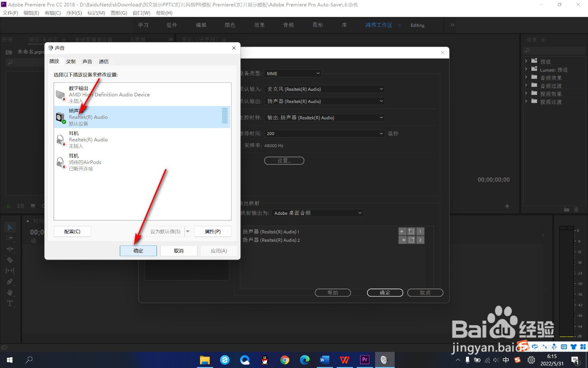Click 设置... button in audio hardware
Viewport: 588px width, 368px height.
point(284,161)
